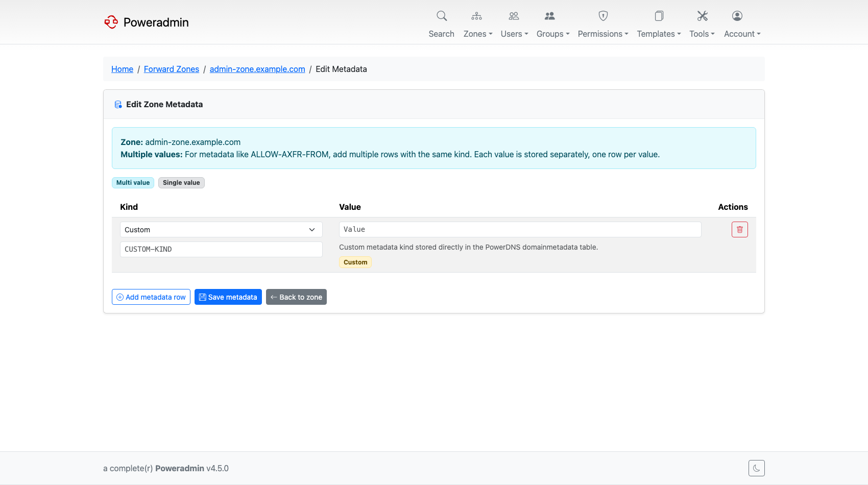Open the Kind select showing Custom
This screenshot has width=868, height=485.
[221, 230]
